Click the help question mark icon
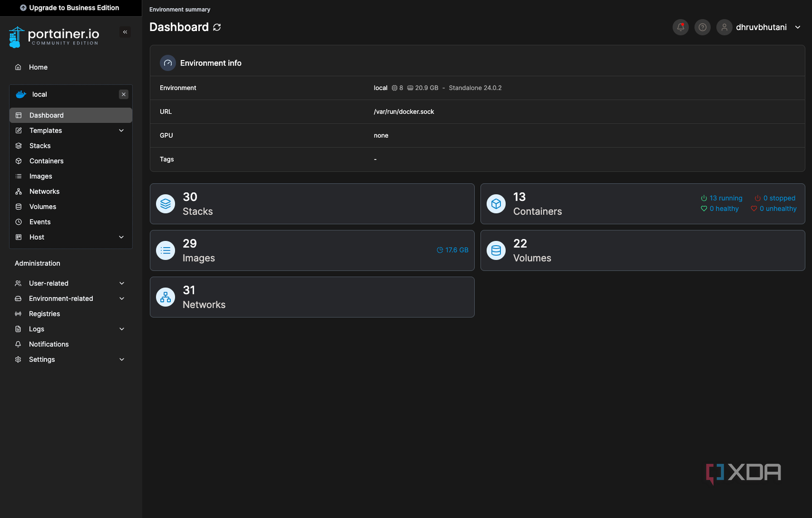The height and width of the screenshot is (518, 812). pyautogui.click(x=702, y=28)
